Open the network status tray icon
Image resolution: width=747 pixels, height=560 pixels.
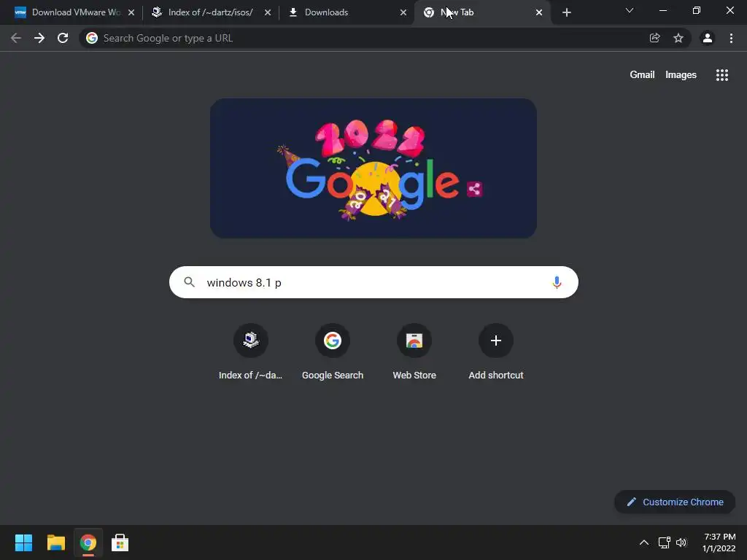tap(664, 542)
